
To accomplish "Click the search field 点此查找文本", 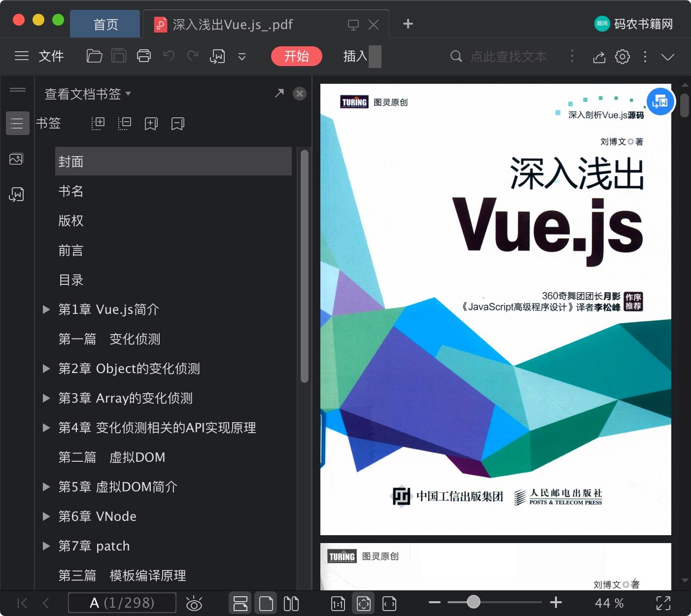I will [508, 57].
